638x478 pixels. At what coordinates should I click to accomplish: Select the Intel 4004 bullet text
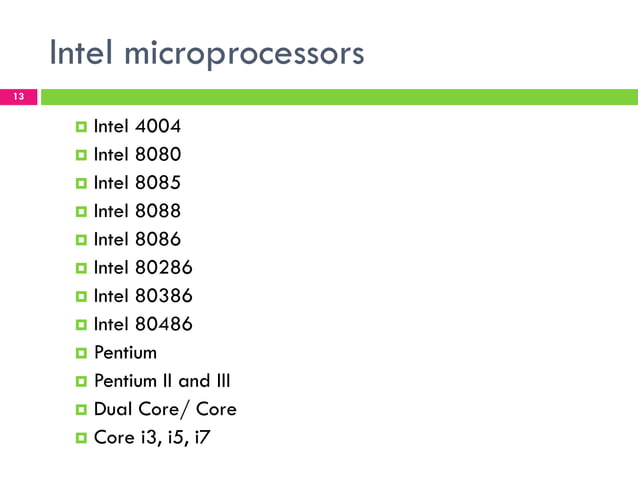(137, 126)
